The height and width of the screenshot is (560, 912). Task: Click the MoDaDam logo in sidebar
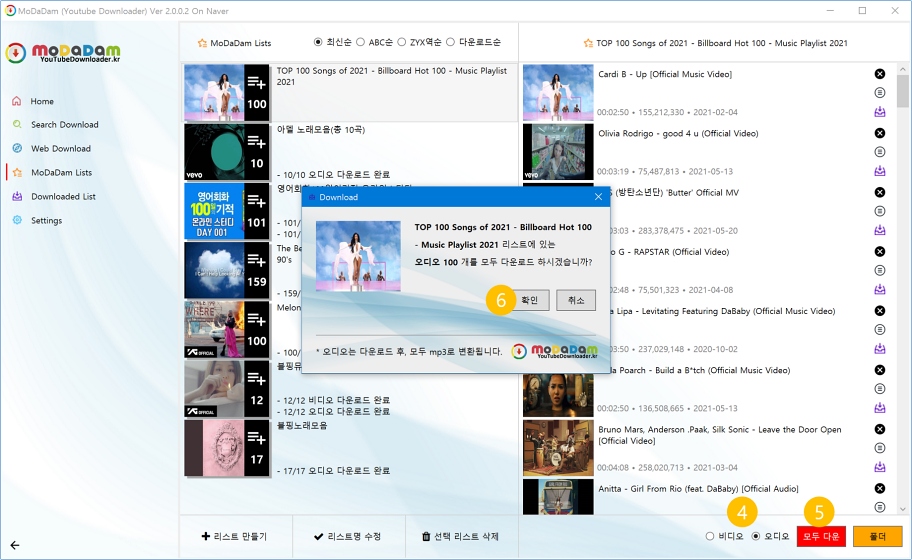tap(63, 53)
